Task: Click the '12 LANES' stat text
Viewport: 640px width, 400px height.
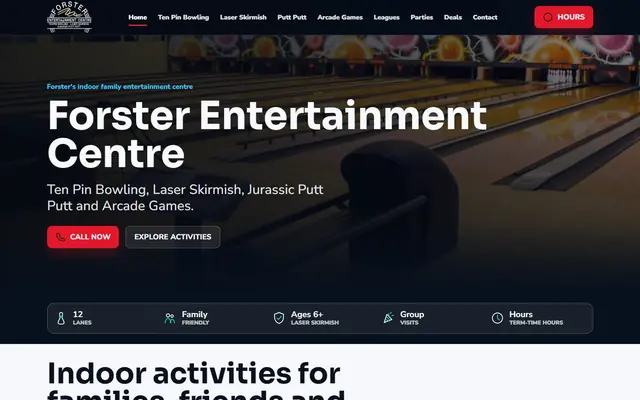Action: (x=82, y=318)
